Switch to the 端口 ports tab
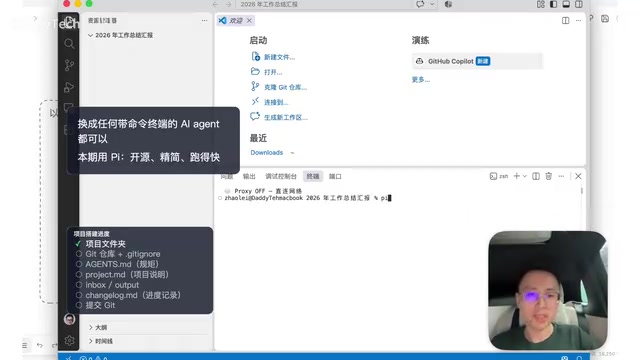 coord(335,176)
